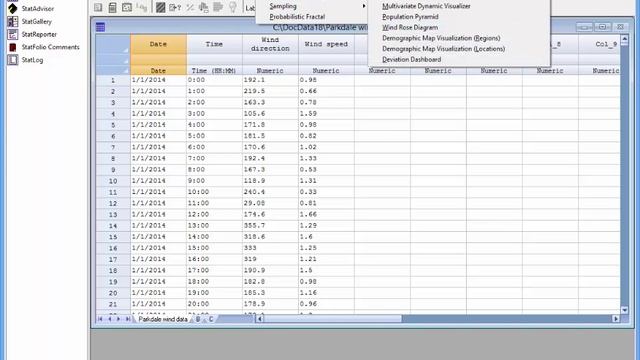Click the 'Log' toolbar icon

click(x=142, y=7)
